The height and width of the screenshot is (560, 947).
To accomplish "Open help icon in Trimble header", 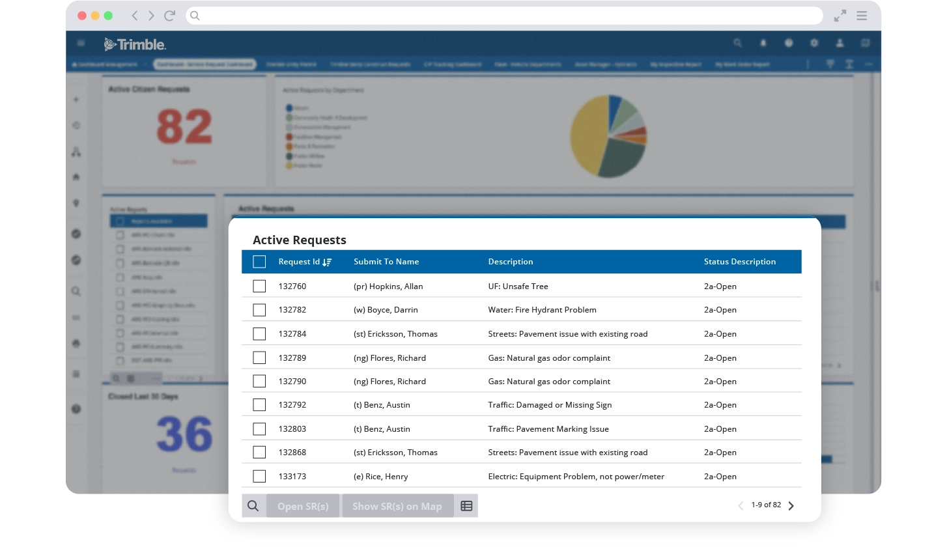I will [789, 43].
